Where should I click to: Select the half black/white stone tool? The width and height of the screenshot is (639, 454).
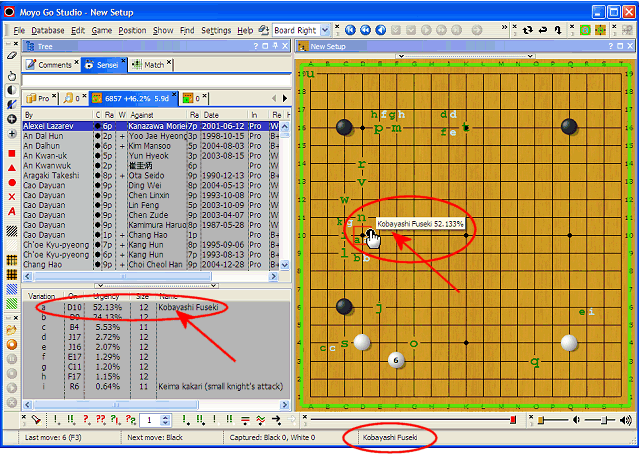(x=12, y=90)
